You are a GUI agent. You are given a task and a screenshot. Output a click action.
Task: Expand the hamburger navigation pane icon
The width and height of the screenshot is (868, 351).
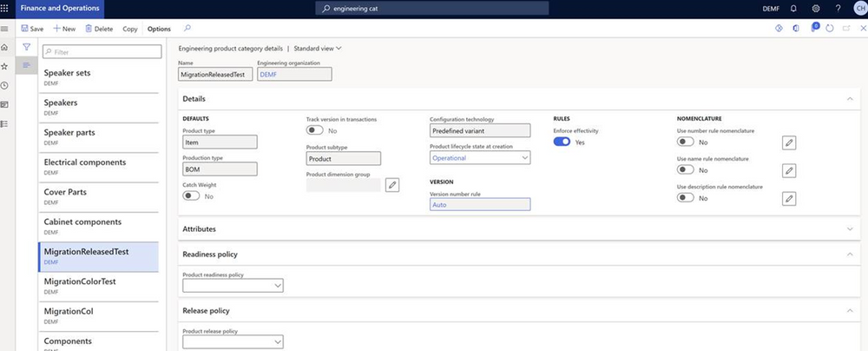(x=4, y=29)
